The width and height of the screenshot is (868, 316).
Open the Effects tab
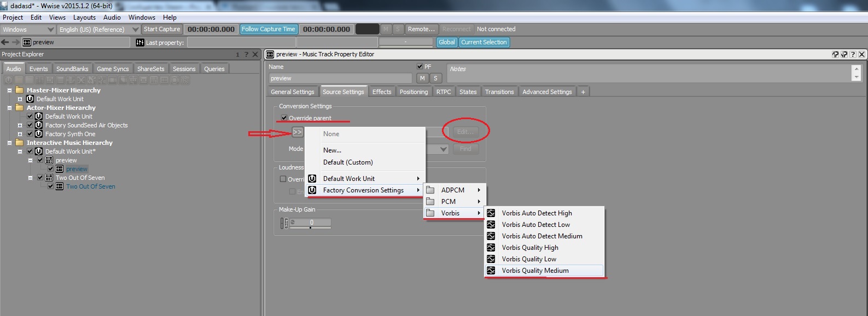tap(382, 92)
